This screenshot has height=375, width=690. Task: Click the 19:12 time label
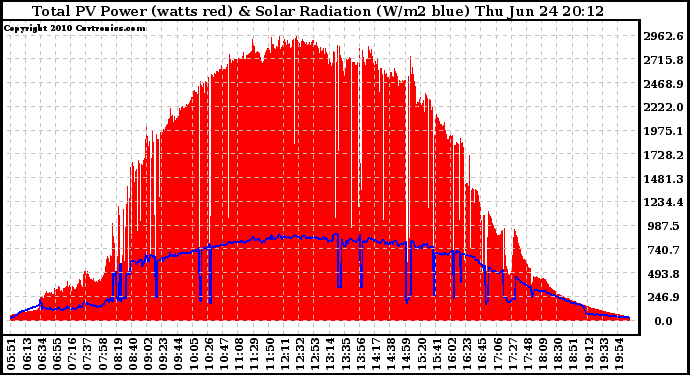pyautogui.click(x=589, y=354)
